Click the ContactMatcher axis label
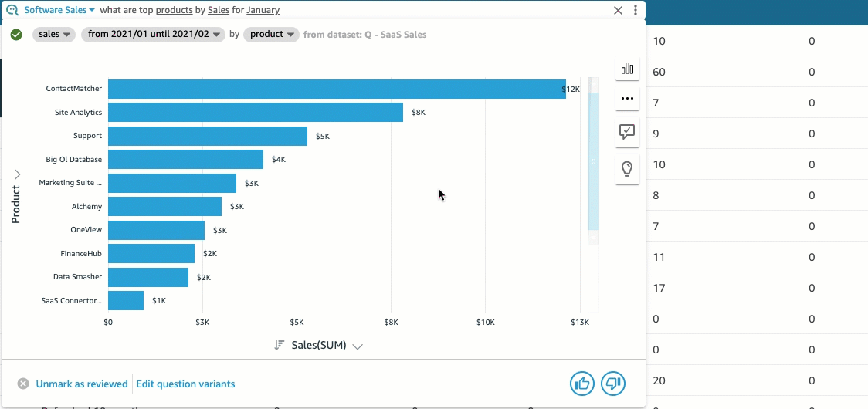The image size is (868, 409). 73,89
